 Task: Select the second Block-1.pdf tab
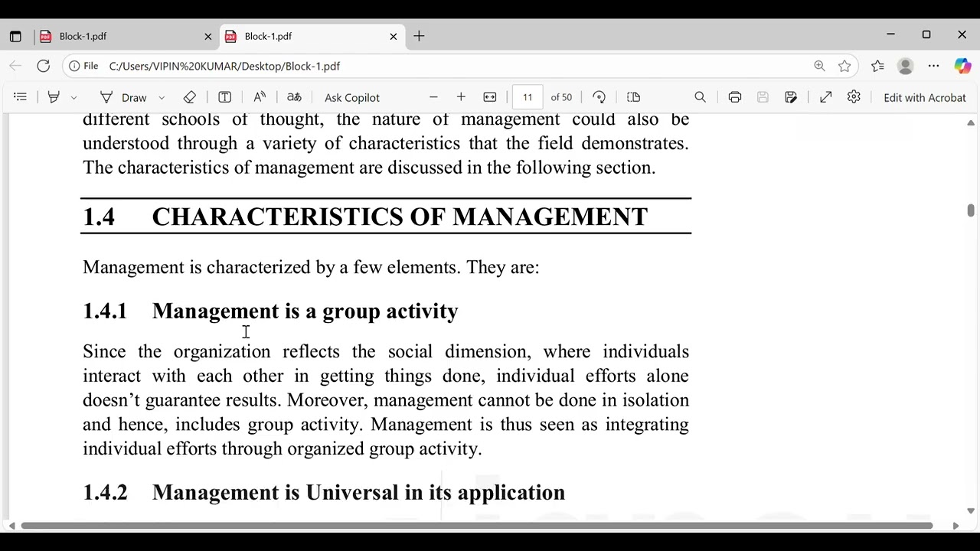pos(311,36)
